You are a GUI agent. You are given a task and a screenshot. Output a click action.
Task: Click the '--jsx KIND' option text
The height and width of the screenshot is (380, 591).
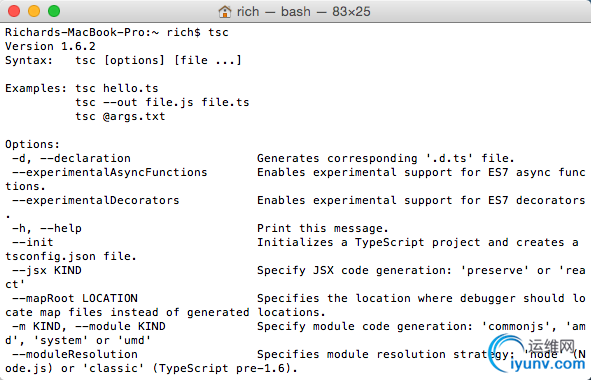[47, 270]
